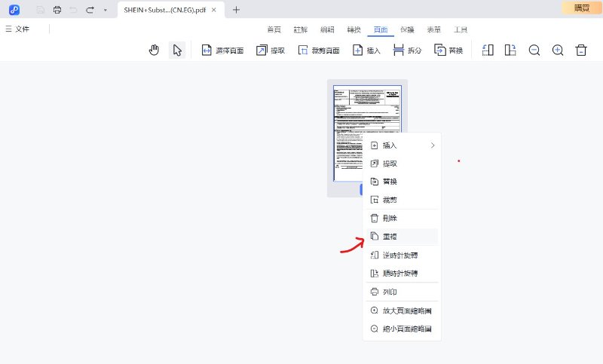This screenshot has width=603, height=364.
Task: Close the SHEIN+Subst pdf tab
Action: [x=214, y=10]
